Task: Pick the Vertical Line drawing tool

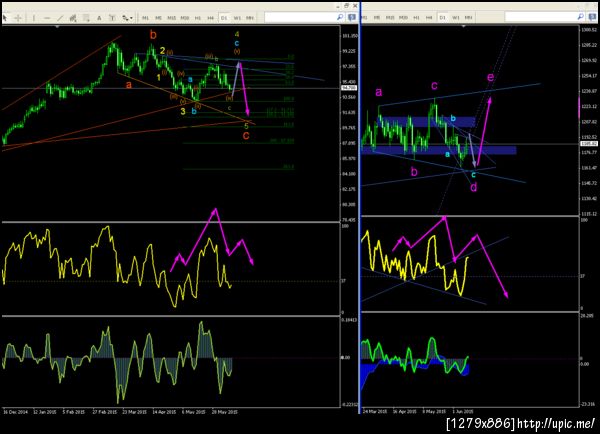Action: [34, 18]
